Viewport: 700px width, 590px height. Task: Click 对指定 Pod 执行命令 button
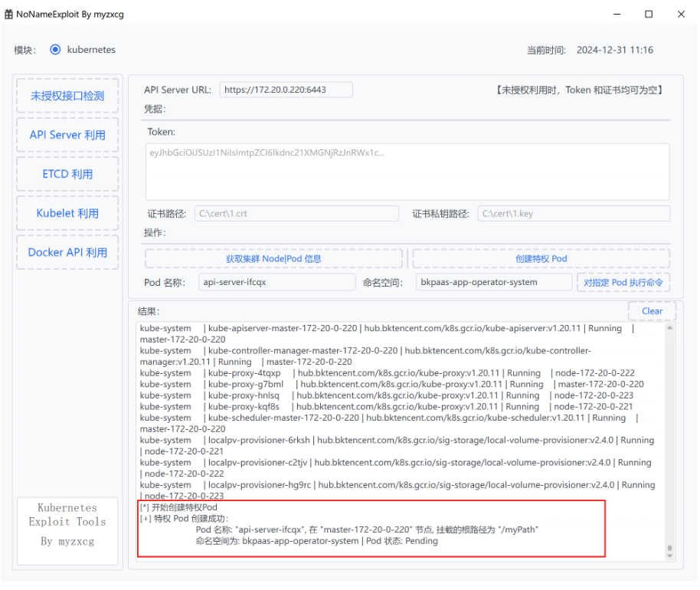(x=623, y=282)
